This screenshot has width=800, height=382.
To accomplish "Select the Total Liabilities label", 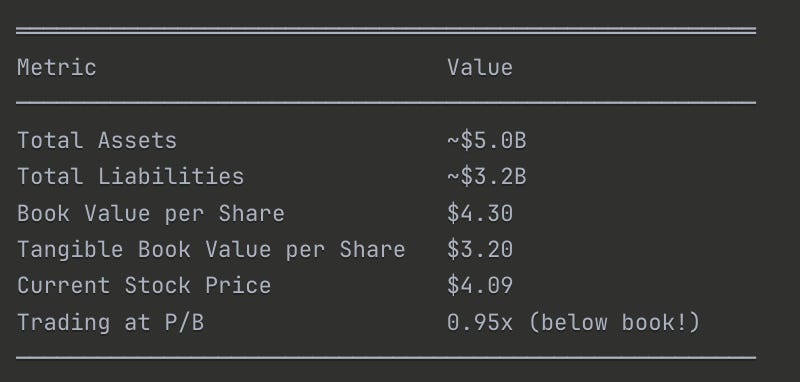I will [131, 177].
